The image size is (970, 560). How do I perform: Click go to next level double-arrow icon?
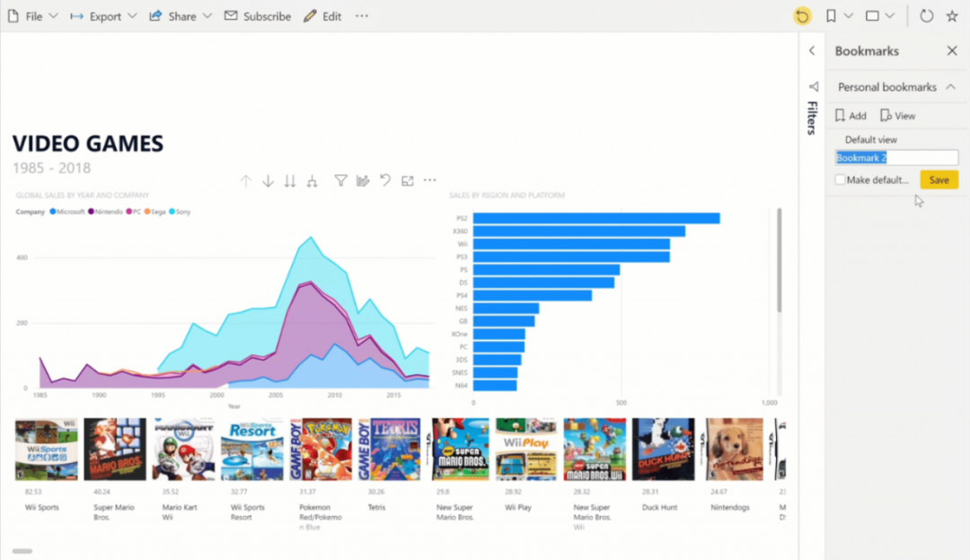289,181
